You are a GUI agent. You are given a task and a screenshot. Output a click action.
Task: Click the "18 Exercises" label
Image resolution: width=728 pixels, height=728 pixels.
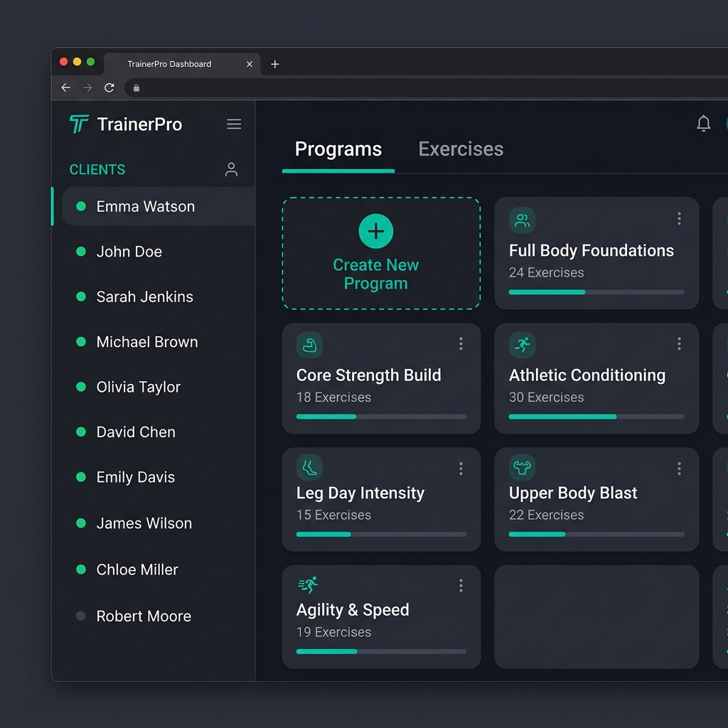tap(333, 397)
